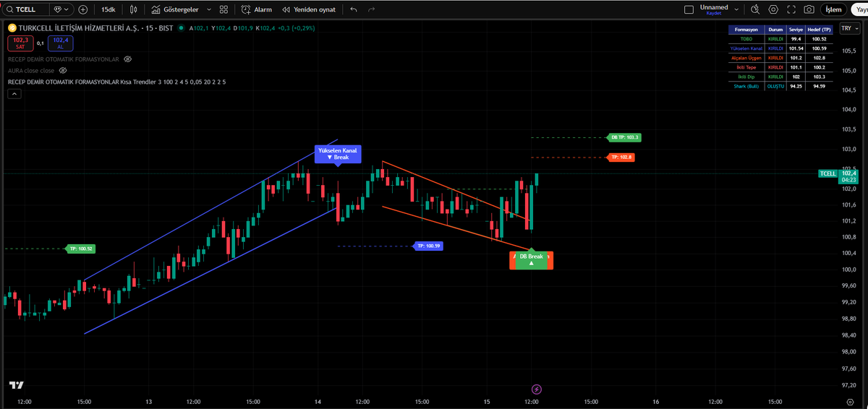
Task: Create an Alarm from toolbar
Action: pyautogui.click(x=257, y=9)
